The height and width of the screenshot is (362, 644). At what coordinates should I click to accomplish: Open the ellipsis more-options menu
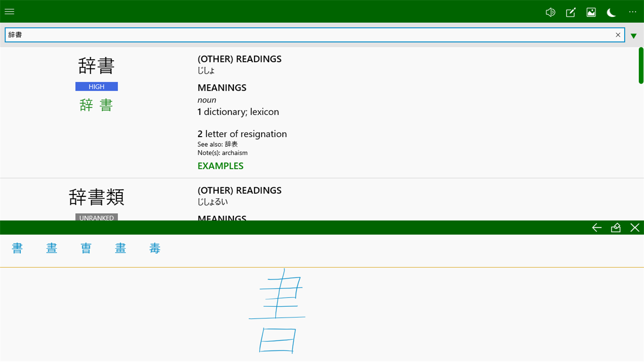[x=632, y=12]
